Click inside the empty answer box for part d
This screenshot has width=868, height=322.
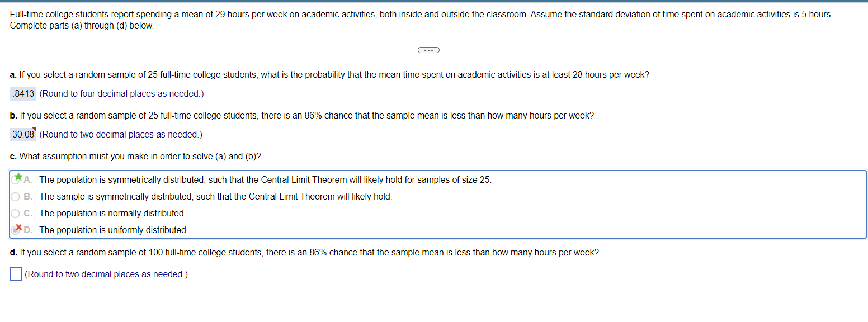(15, 273)
